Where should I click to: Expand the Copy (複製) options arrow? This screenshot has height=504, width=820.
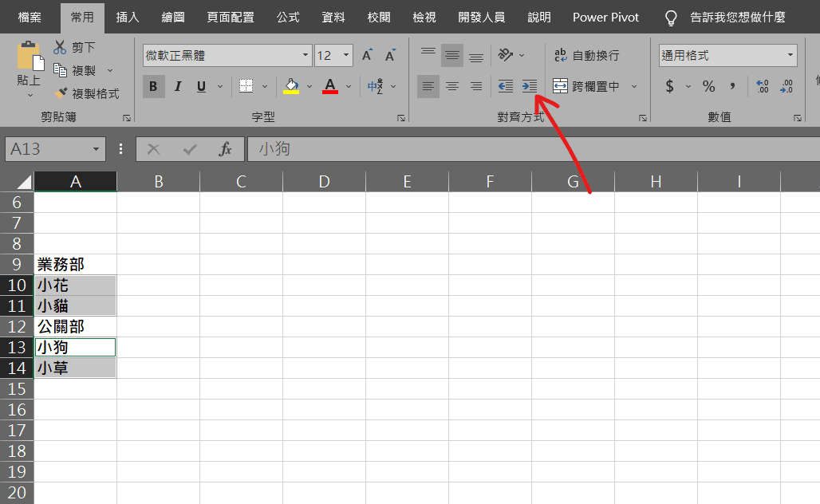110,70
